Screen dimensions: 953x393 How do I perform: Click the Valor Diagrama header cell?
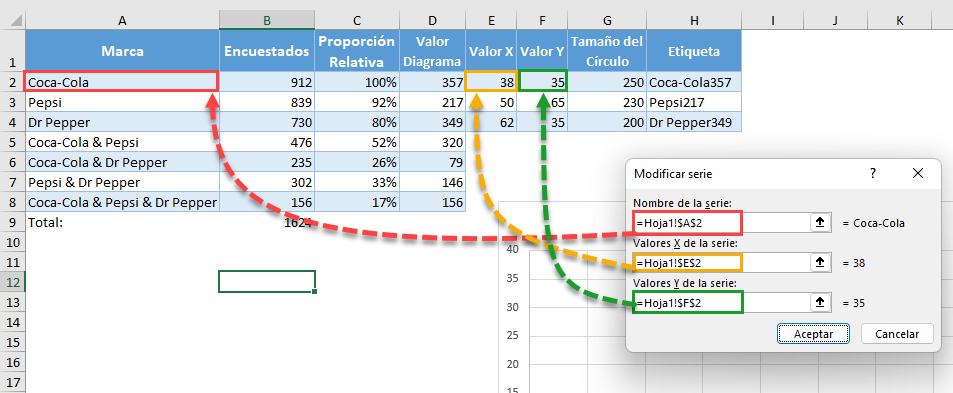432,50
